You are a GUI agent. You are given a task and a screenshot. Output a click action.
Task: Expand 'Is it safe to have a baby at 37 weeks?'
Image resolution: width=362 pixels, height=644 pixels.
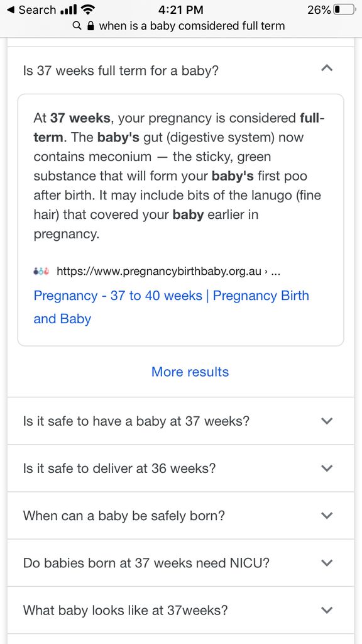[x=326, y=421]
